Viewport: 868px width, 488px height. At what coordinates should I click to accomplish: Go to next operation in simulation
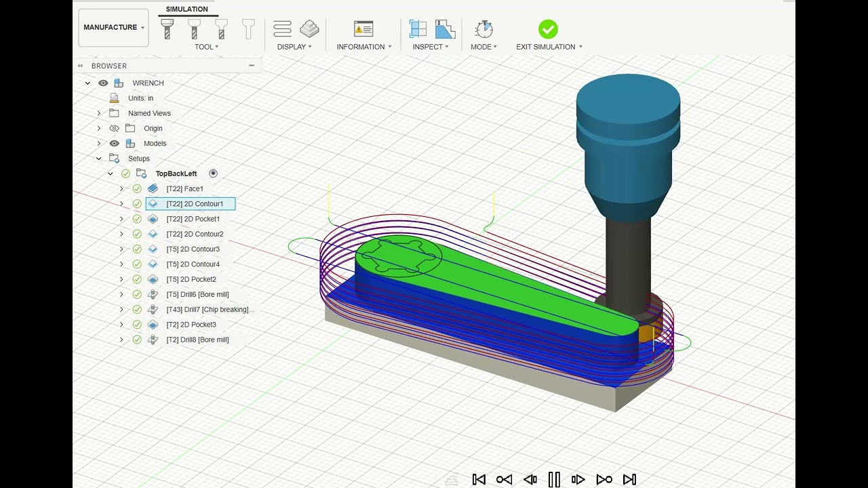[604, 479]
